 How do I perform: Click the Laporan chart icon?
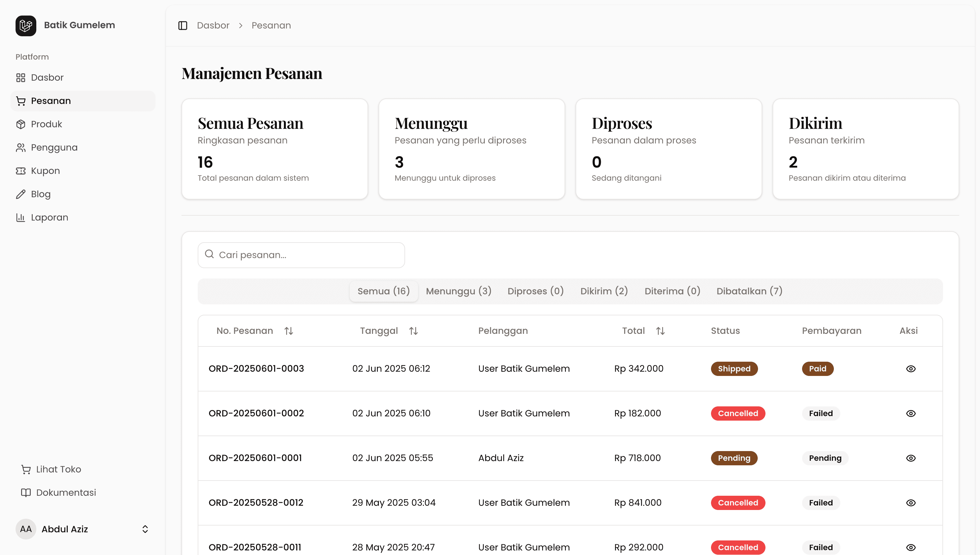(x=21, y=218)
